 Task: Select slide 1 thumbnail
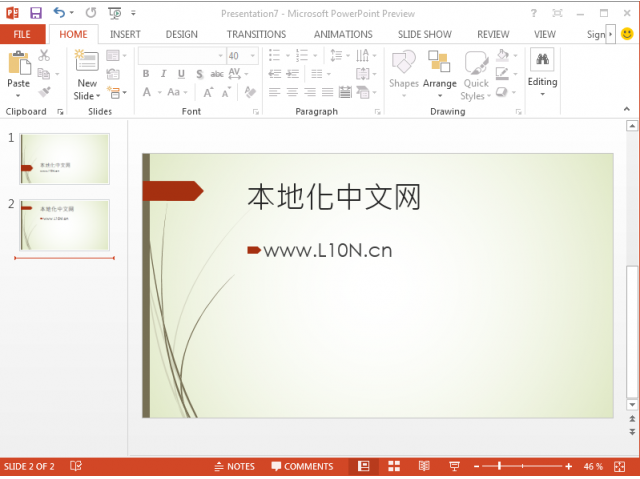pyautogui.click(x=65, y=159)
